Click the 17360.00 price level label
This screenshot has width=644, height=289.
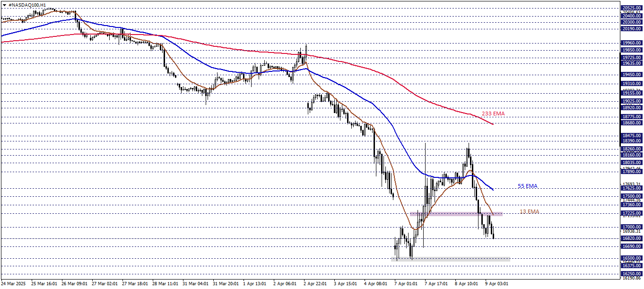[x=632, y=205]
